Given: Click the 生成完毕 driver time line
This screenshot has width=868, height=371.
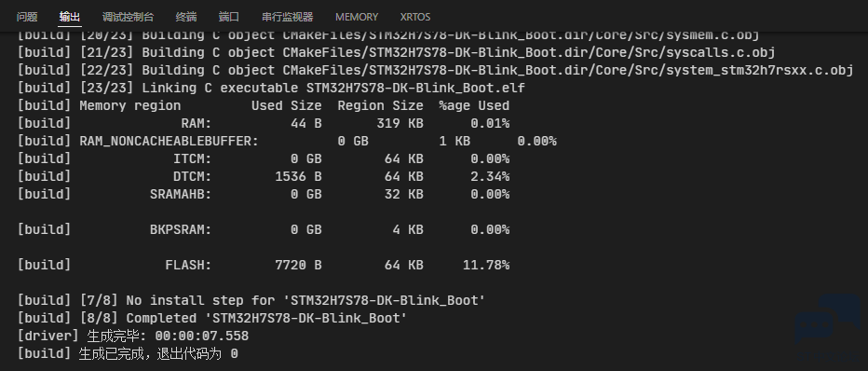Looking at the screenshot, I should click(133, 337).
